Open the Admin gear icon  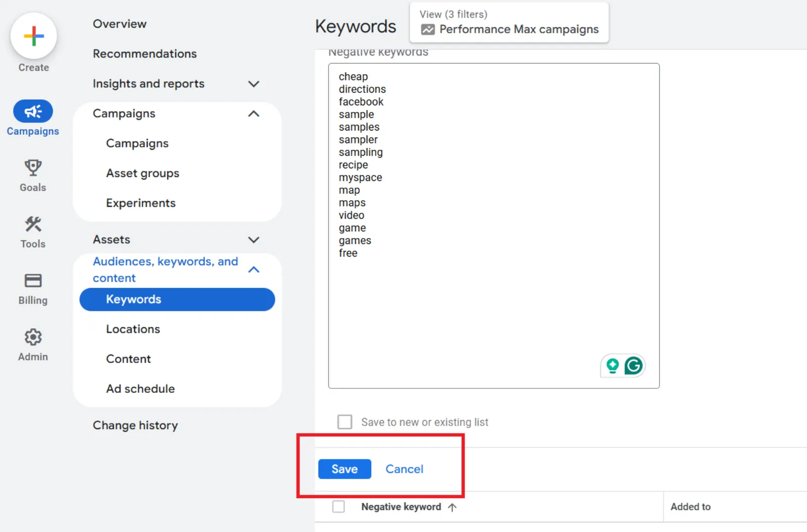click(x=33, y=337)
